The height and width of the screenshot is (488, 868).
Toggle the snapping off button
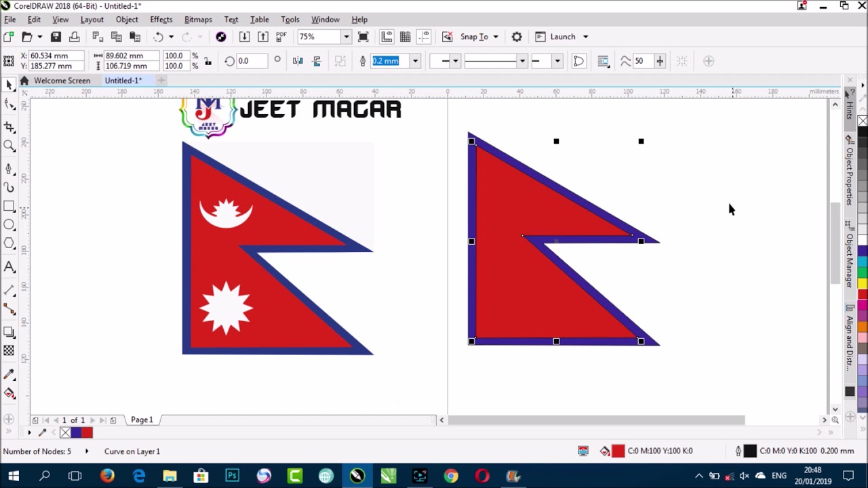coord(447,37)
